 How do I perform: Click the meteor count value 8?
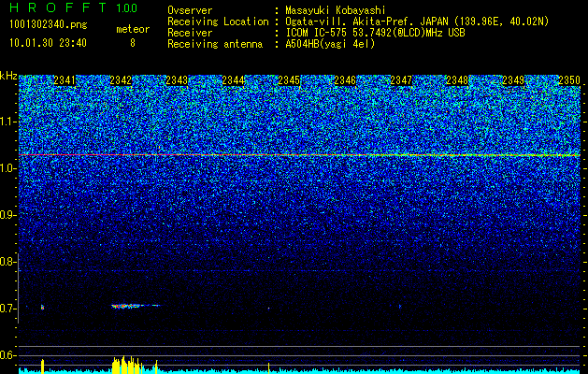pos(133,43)
